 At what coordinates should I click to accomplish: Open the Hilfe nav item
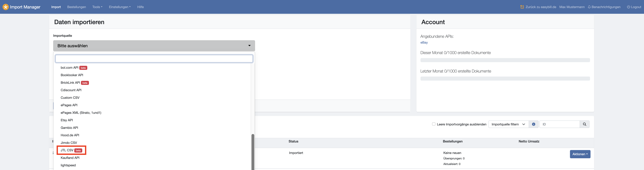tap(141, 7)
